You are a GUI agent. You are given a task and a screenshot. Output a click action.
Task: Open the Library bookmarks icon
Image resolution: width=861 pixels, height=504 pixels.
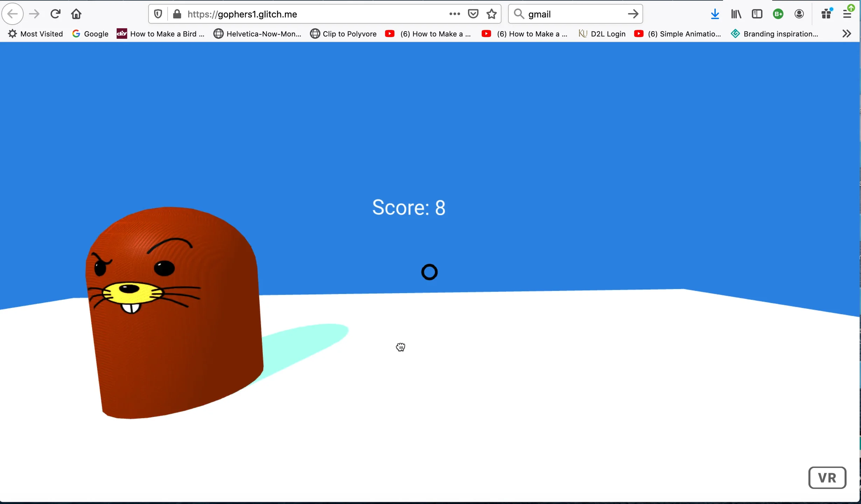click(736, 14)
